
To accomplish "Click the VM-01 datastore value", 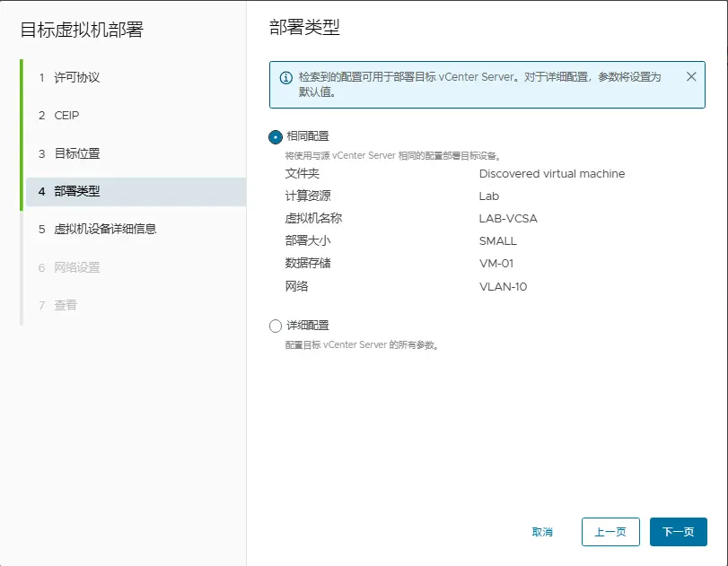I will (x=496, y=264).
